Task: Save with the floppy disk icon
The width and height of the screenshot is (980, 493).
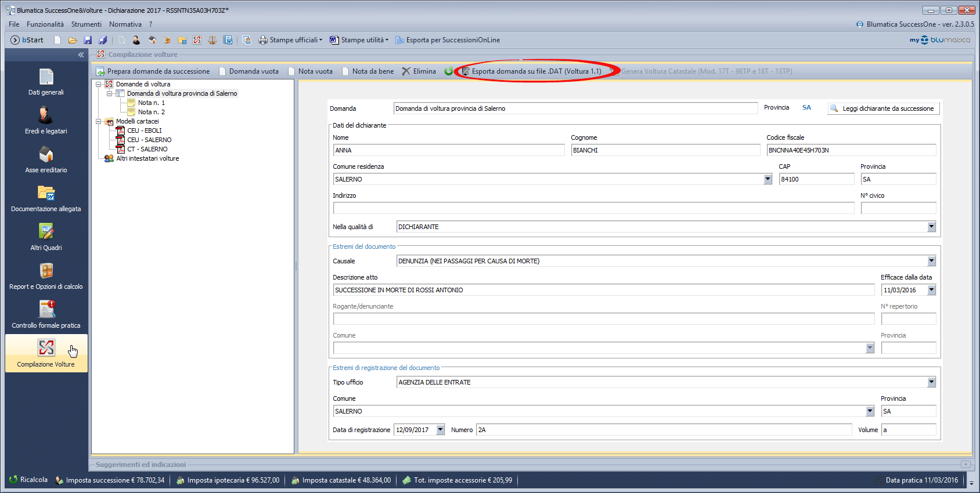Action: point(88,40)
